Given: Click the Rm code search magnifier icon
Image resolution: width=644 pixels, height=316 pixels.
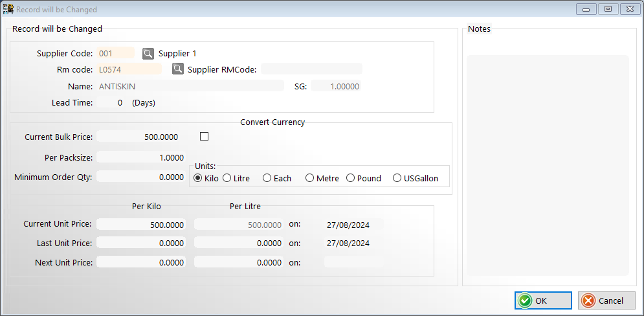Looking at the screenshot, I should click(x=178, y=69).
